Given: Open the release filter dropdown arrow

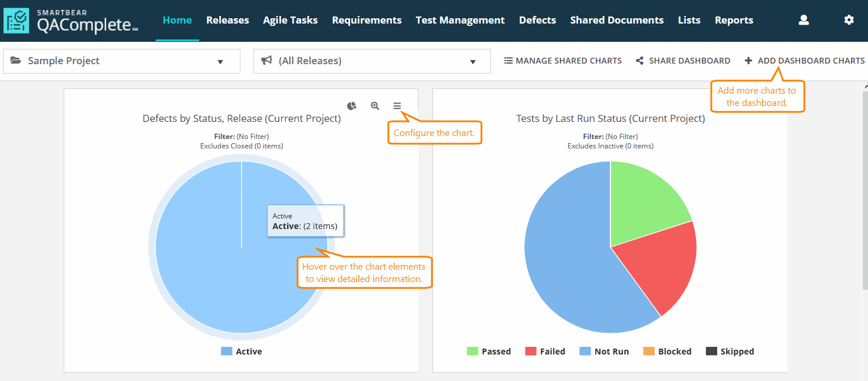Looking at the screenshot, I should [472, 61].
